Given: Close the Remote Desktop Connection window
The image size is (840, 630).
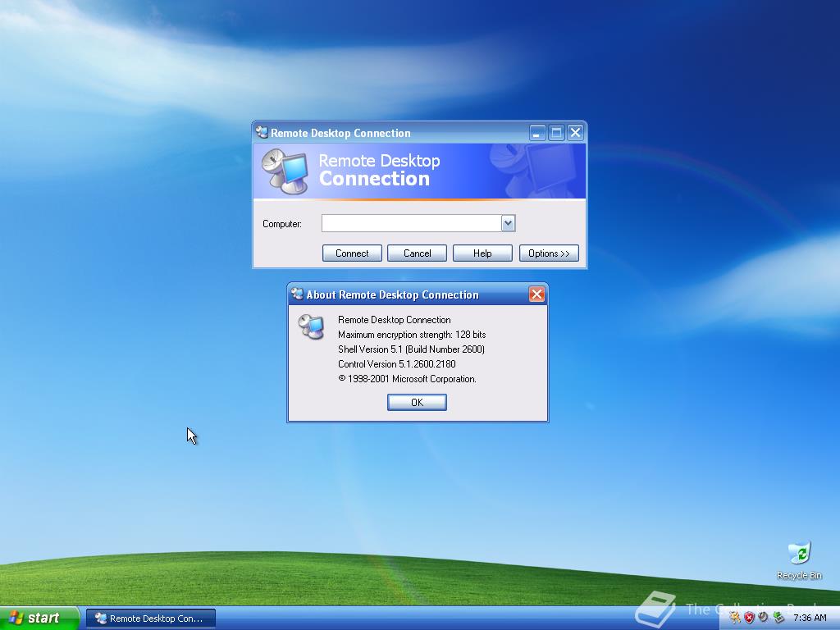Looking at the screenshot, I should [575, 132].
